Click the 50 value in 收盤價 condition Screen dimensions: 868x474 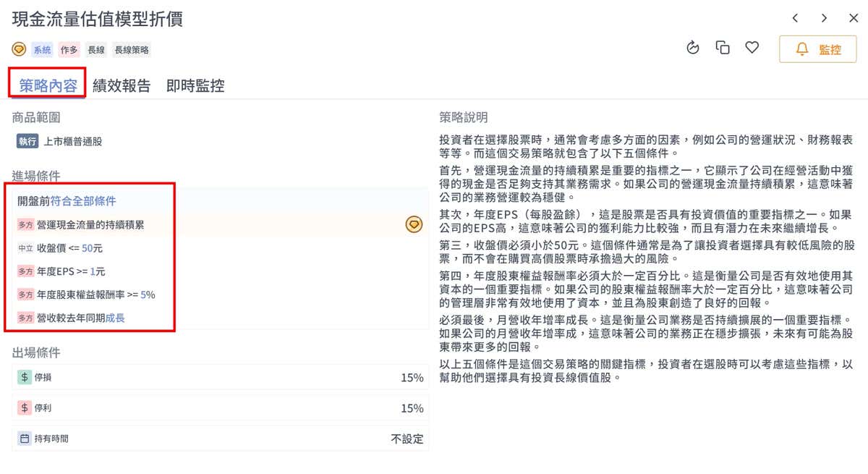tap(88, 248)
